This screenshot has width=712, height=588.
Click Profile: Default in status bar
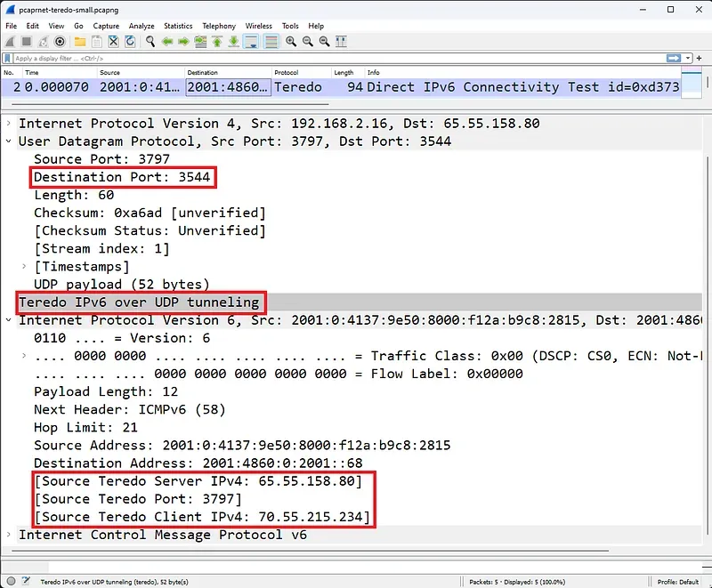coord(677,582)
